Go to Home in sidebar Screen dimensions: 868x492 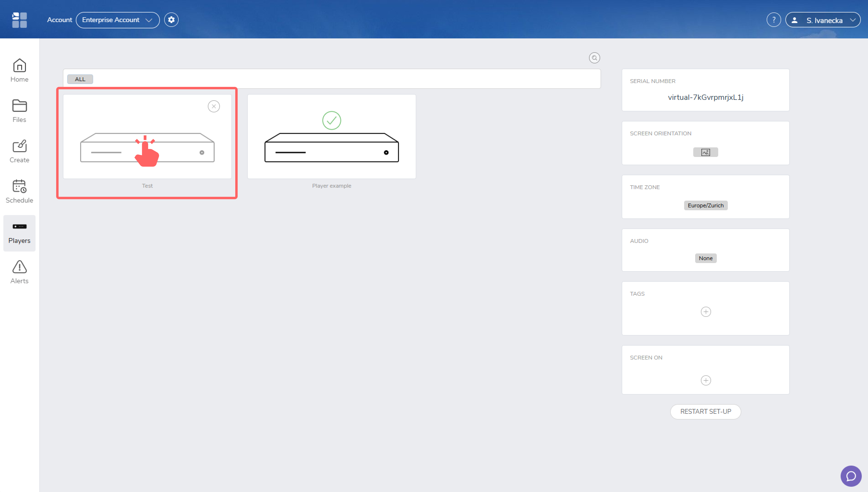19,71
